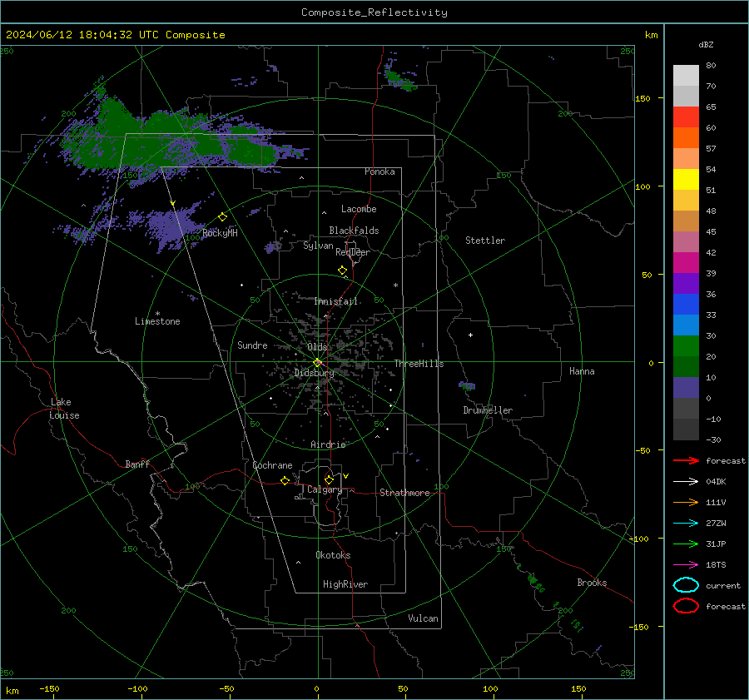Click the ThreeHills label
749x700 pixels.
pyautogui.click(x=419, y=364)
